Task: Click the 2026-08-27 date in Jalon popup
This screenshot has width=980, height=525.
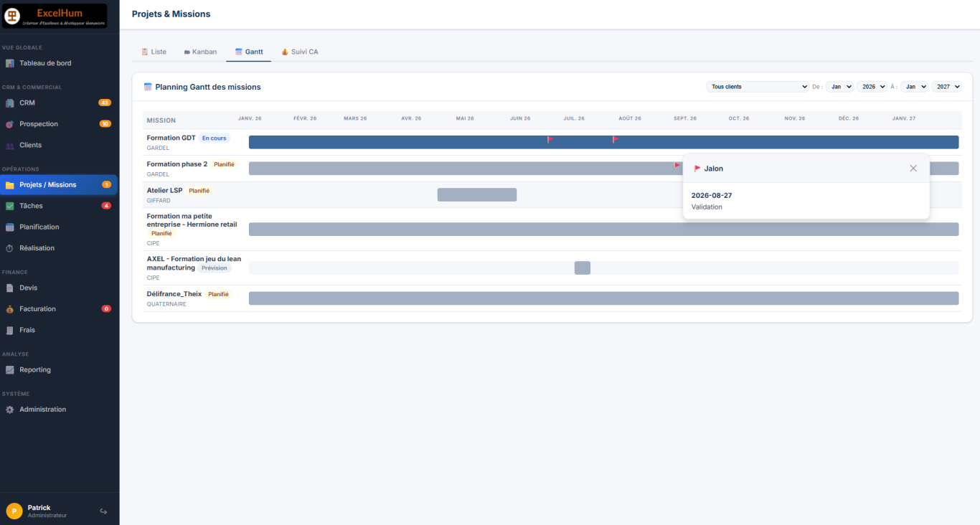Action: [712, 195]
